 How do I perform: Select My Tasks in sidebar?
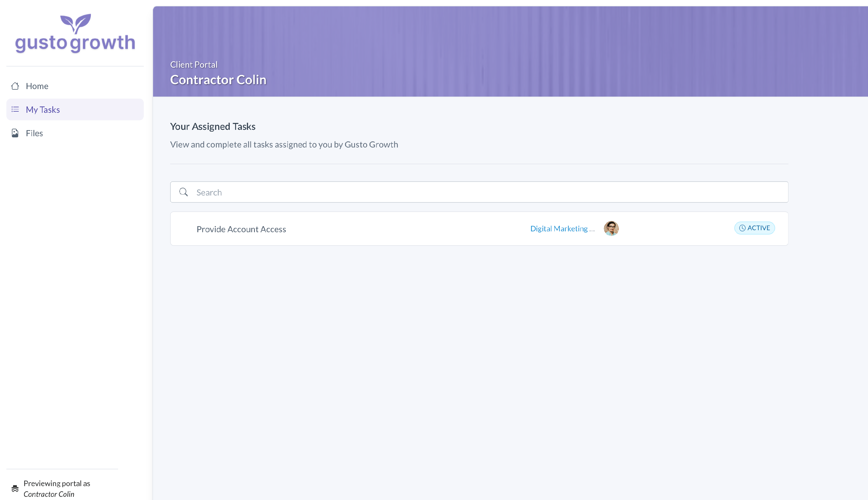43,110
